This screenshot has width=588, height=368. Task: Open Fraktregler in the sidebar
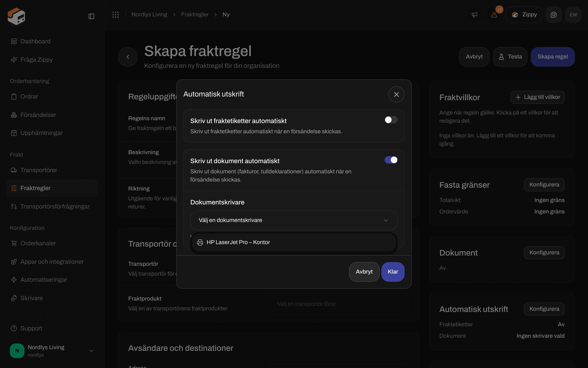point(52,188)
